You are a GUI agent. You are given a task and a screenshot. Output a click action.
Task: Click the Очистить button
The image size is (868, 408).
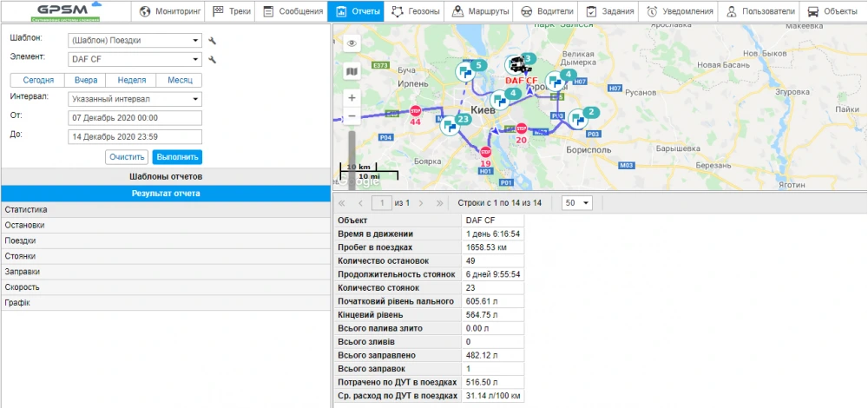click(127, 157)
